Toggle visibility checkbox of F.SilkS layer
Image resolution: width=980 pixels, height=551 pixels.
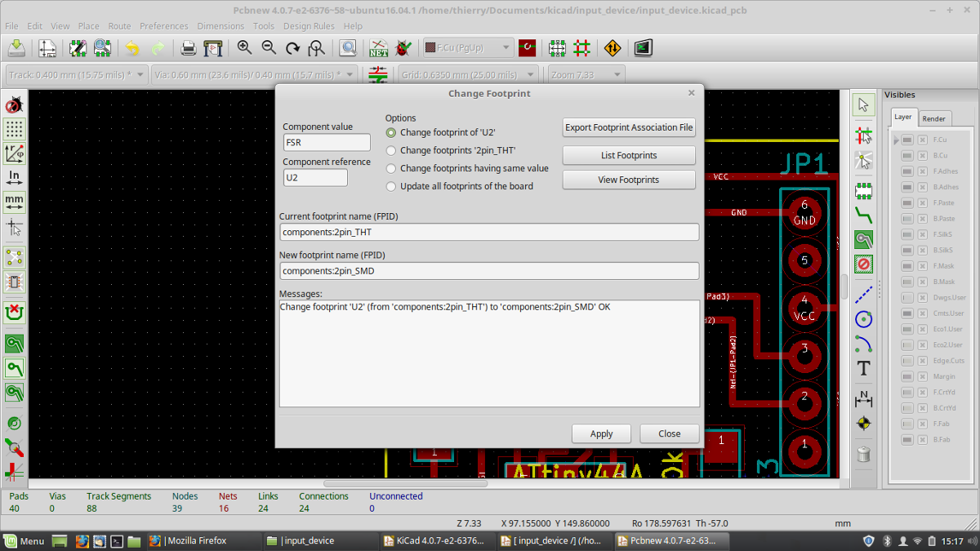[x=923, y=235]
